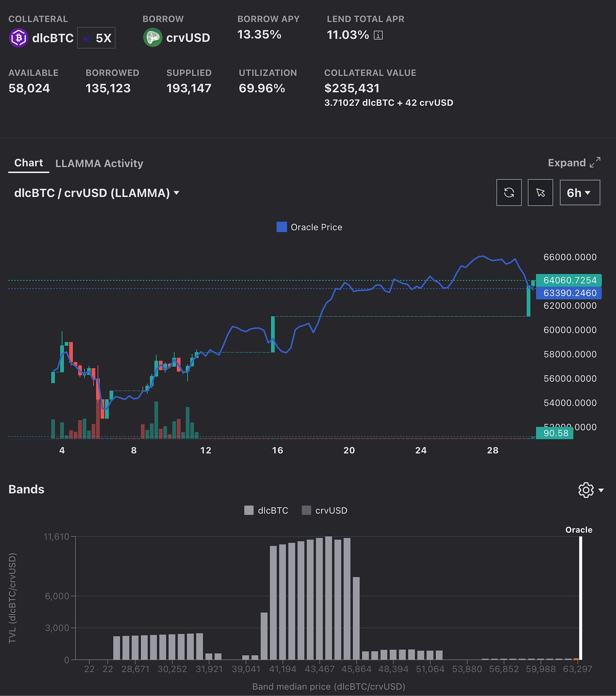
Task: Click the Oracle label above Bands chart
Action: [579, 530]
